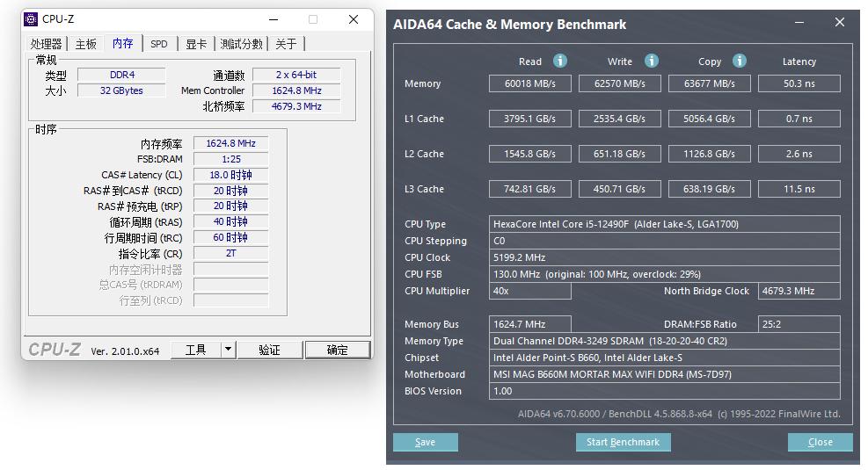The height and width of the screenshot is (470, 868).
Task: Click the L2 Cache Copy value 1126.8 GB/s
Action: tap(710, 154)
